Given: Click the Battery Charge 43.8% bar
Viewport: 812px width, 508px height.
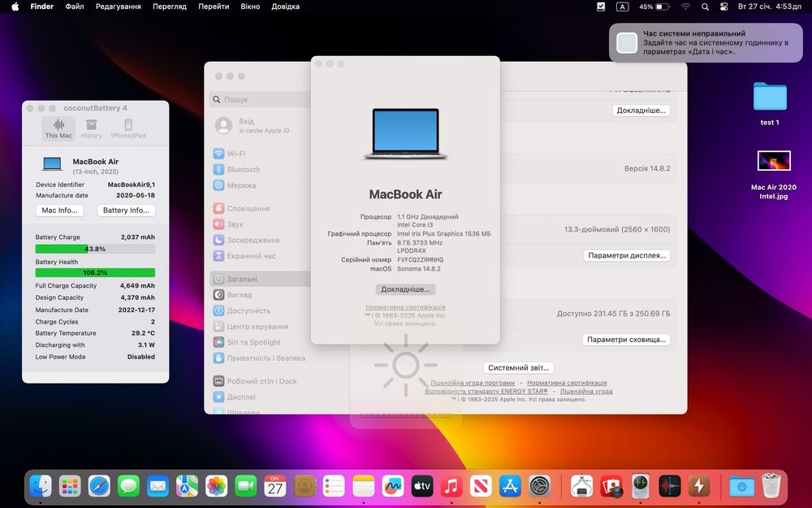Looking at the screenshot, I should pyautogui.click(x=95, y=249).
